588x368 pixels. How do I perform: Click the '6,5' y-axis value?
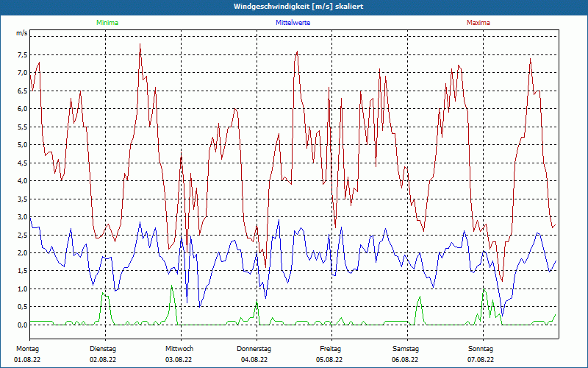[22, 91]
